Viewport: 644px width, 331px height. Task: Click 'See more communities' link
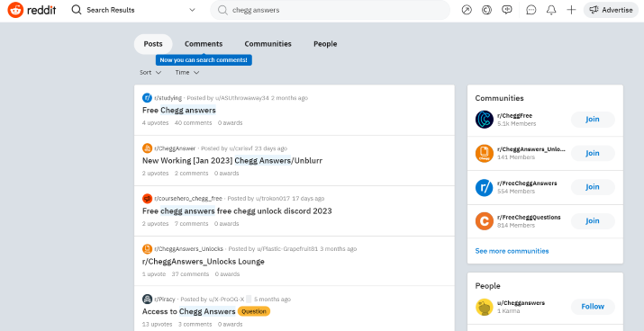click(x=512, y=251)
